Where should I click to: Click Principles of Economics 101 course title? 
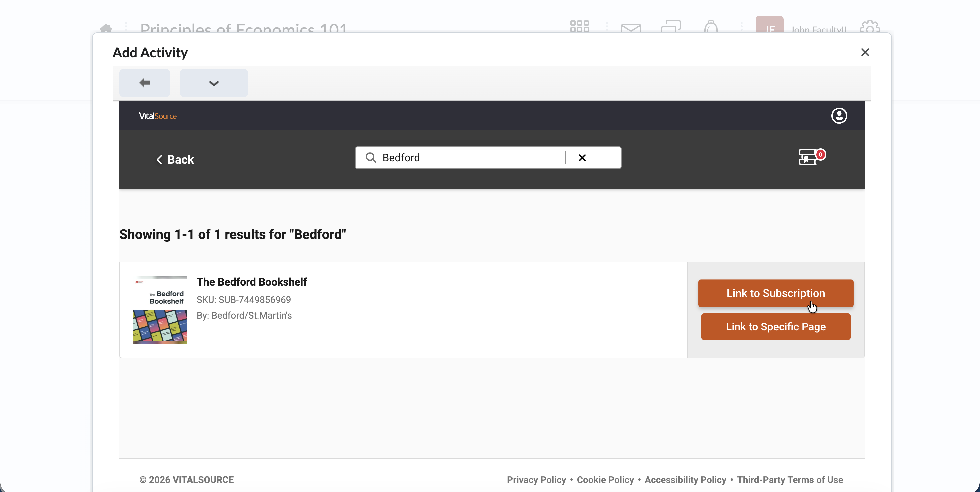pos(243,28)
